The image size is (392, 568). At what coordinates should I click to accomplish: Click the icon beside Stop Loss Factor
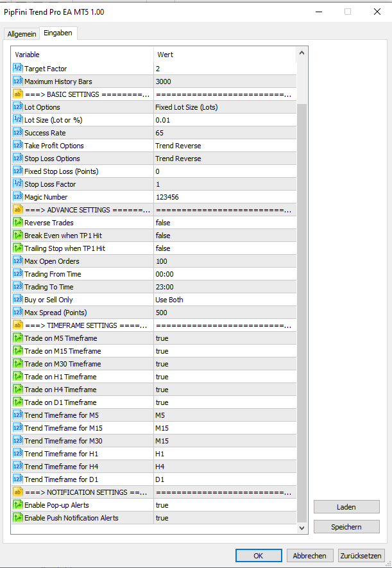pos(18,184)
